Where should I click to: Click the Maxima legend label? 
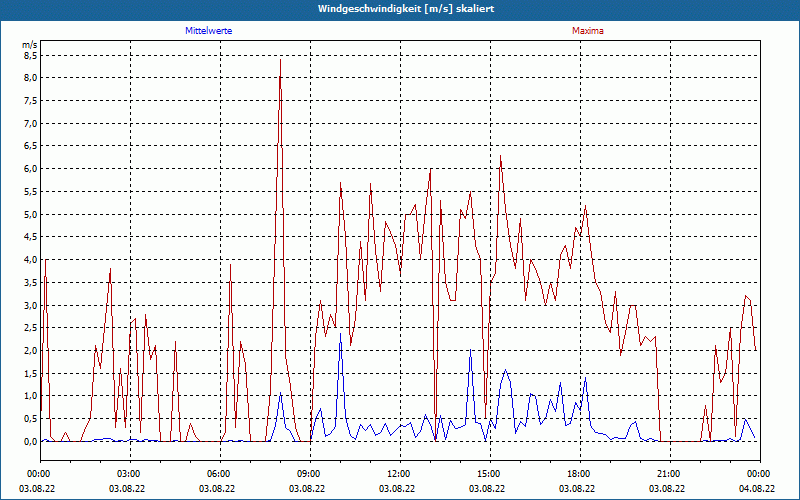(x=587, y=31)
